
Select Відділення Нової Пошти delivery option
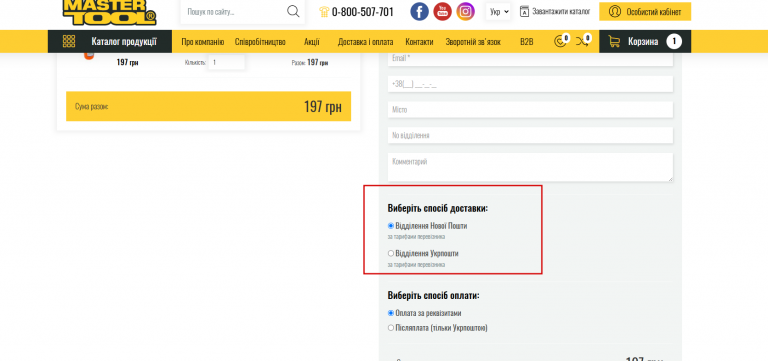391,226
